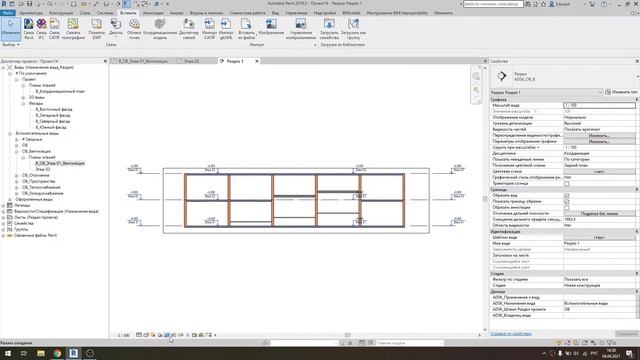
Task: Click the View Scale 1:100 field
Action: tap(599, 105)
